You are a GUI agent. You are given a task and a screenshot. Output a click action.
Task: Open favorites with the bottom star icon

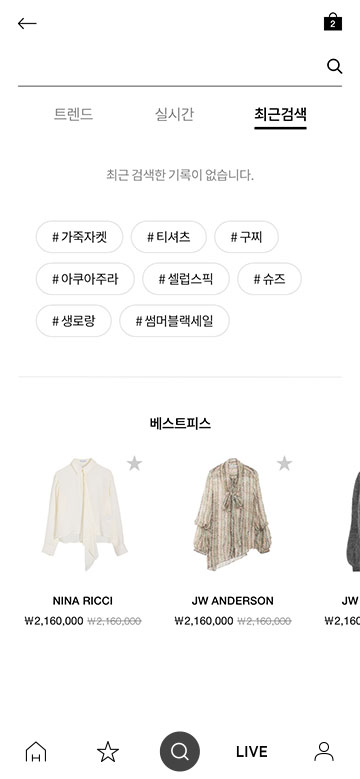tap(108, 751)
